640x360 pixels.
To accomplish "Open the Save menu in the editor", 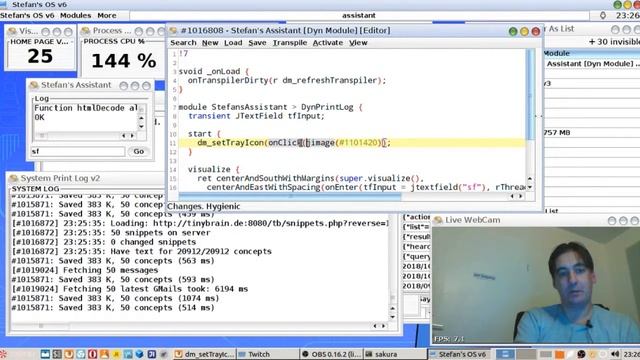I will coord(257,43).
